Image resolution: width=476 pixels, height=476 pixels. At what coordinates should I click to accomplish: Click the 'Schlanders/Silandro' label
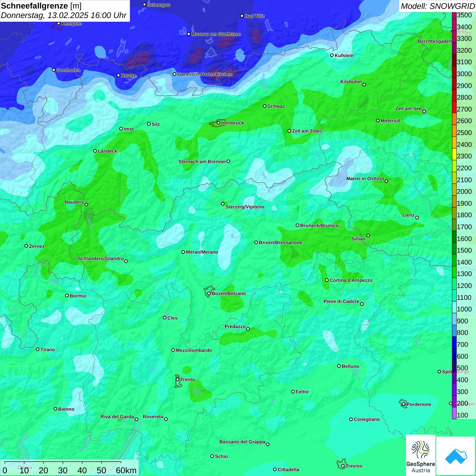pyautogui.click(x=101, y=258)
